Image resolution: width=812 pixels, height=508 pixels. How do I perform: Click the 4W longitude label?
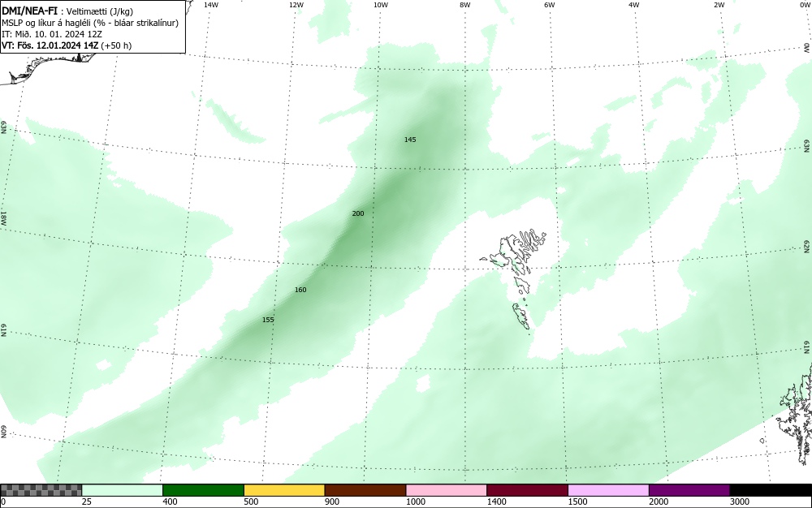[634, 5]
